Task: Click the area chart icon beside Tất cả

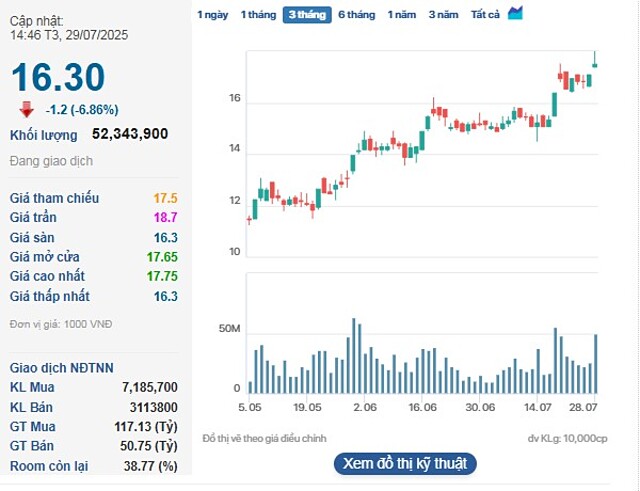Action: pos(515,13)
